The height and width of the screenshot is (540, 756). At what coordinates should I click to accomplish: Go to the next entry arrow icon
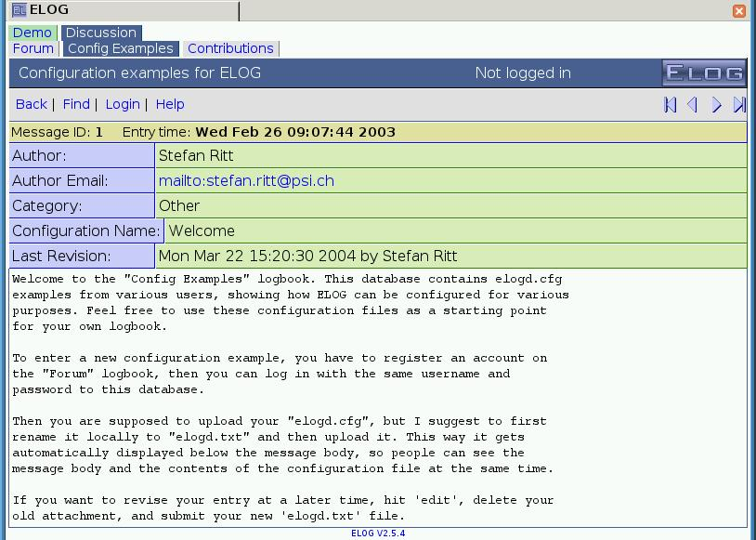click(716, 105)
